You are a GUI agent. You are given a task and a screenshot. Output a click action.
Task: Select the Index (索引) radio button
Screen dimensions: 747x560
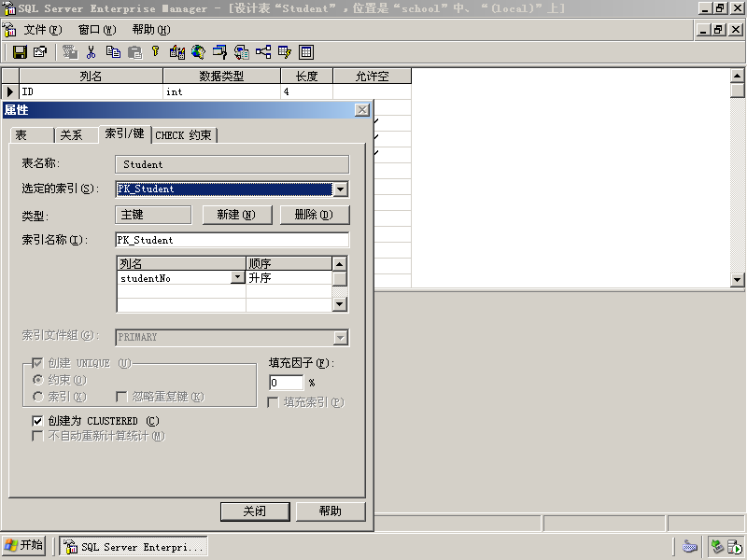click(38, 396)
